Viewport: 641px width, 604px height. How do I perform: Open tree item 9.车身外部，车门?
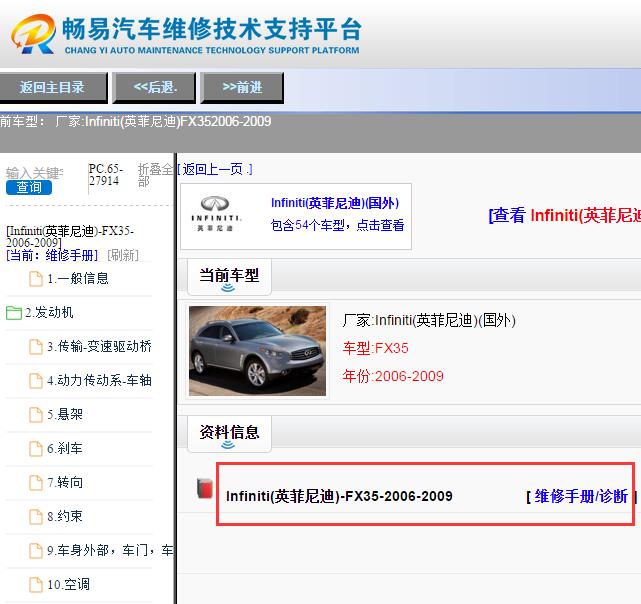tap(110, 550)
